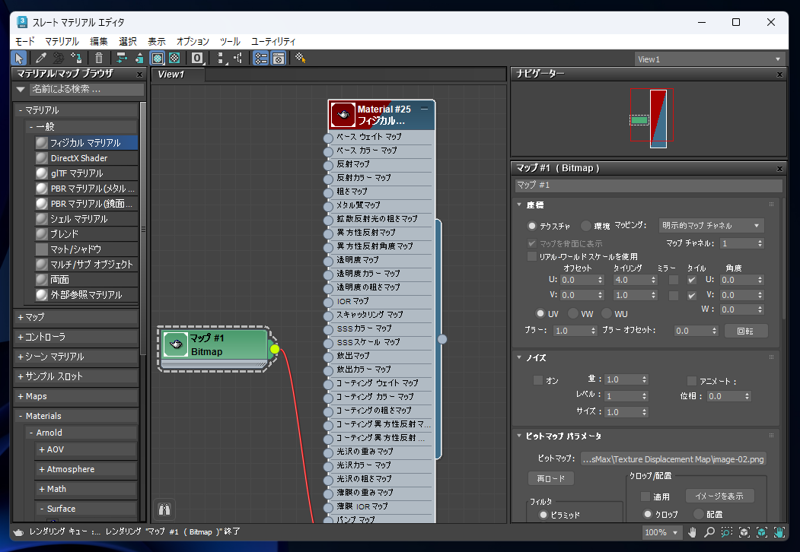Click the binoculars search icon in View1
800x552 pixels.
point(164,509)
